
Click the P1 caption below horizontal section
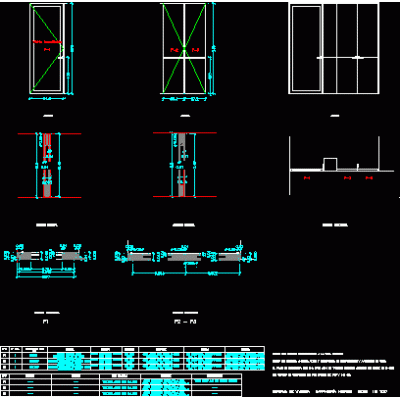click(46, 322)
